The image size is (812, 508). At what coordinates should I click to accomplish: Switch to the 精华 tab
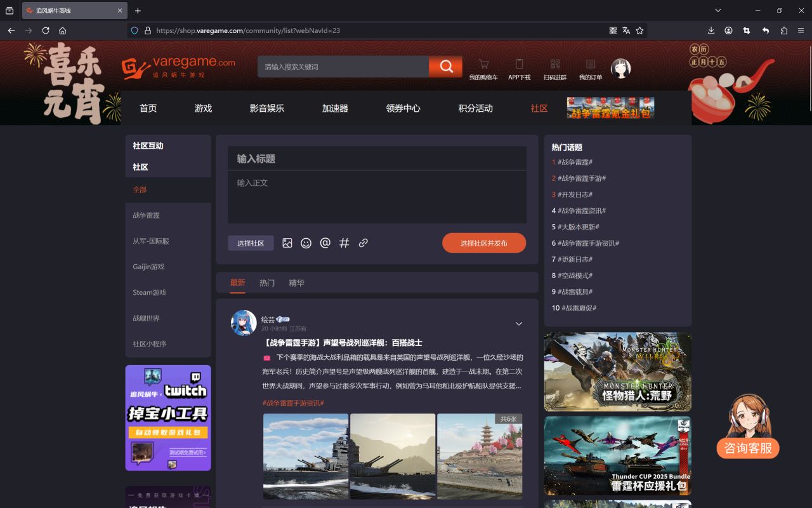coord(296,283)
